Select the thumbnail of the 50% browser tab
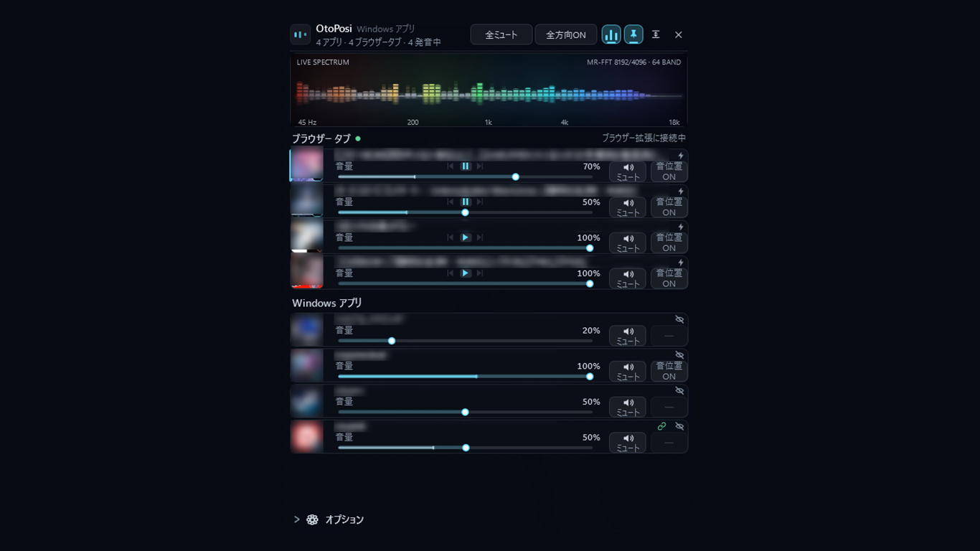 click(x=307, y=201)
